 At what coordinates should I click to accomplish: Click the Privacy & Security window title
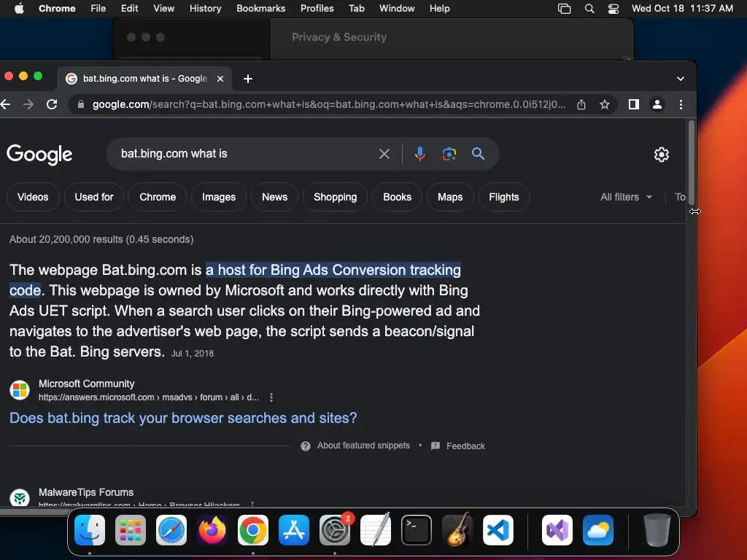(339, 37)
